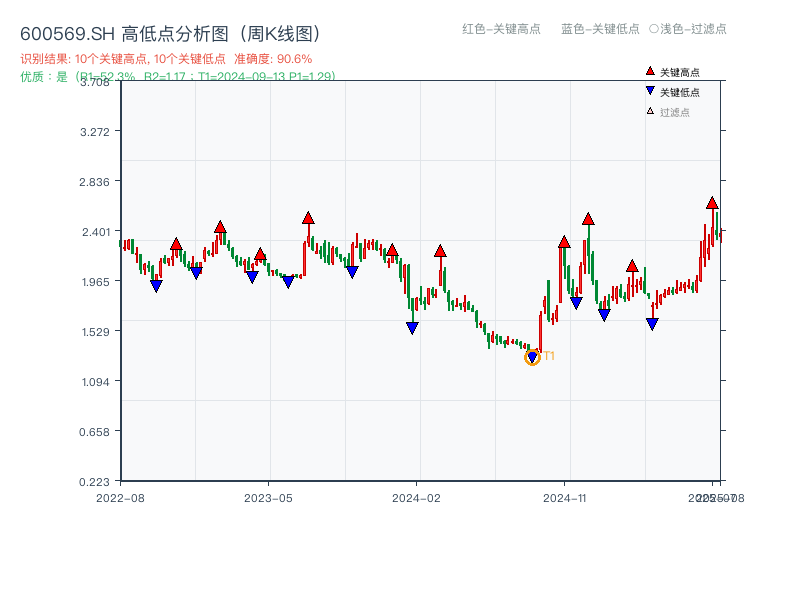800x600 pixels.
Task: Toggle the 关键低点 series in the chart legend
Action: coord(672,92)
